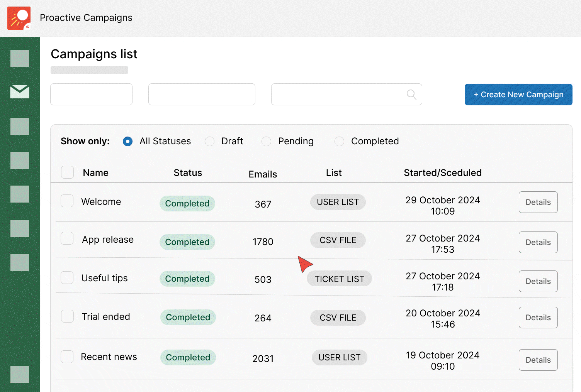The width and height of the screenshot is (581, 392).
Task: Open Details for the Welcome campaign
Action: click(538, 202)
